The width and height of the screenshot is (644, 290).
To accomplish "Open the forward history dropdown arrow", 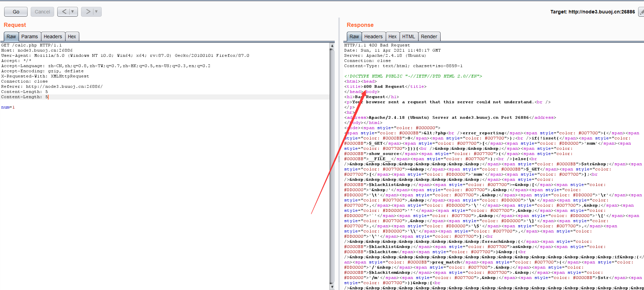I will coord(97,12).
